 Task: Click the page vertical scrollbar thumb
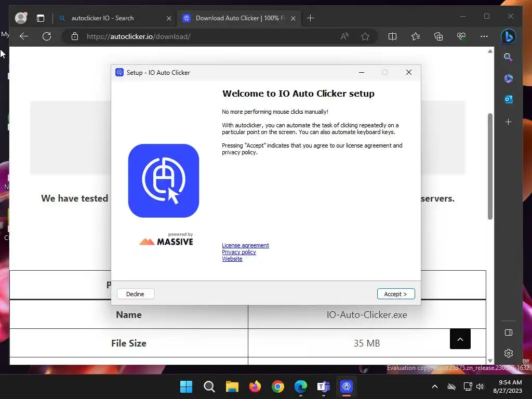pos(490,166)
